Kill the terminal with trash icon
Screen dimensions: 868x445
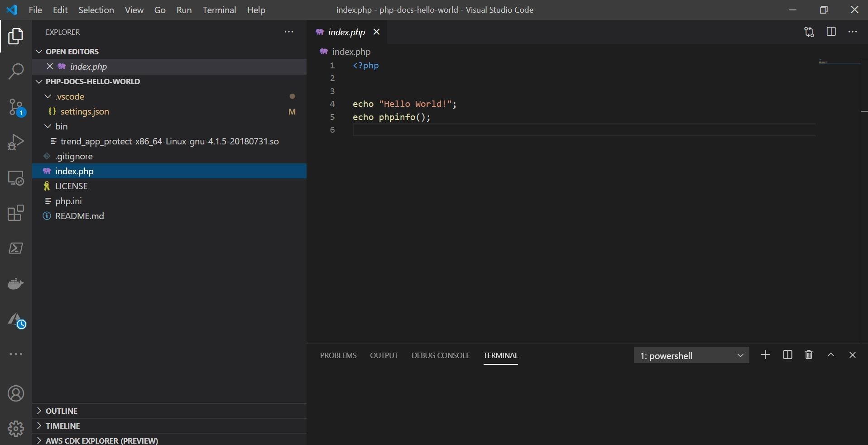click(809, 355)
